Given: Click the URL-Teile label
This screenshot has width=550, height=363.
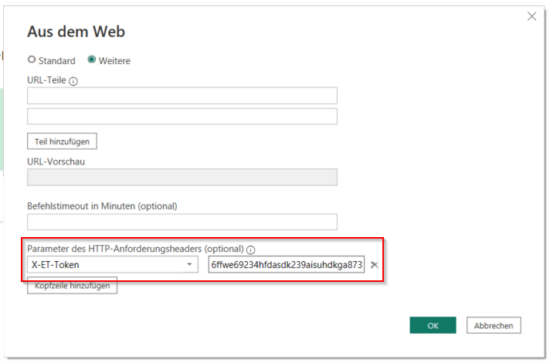Looking at the screenshot, I should coord(47,80).
